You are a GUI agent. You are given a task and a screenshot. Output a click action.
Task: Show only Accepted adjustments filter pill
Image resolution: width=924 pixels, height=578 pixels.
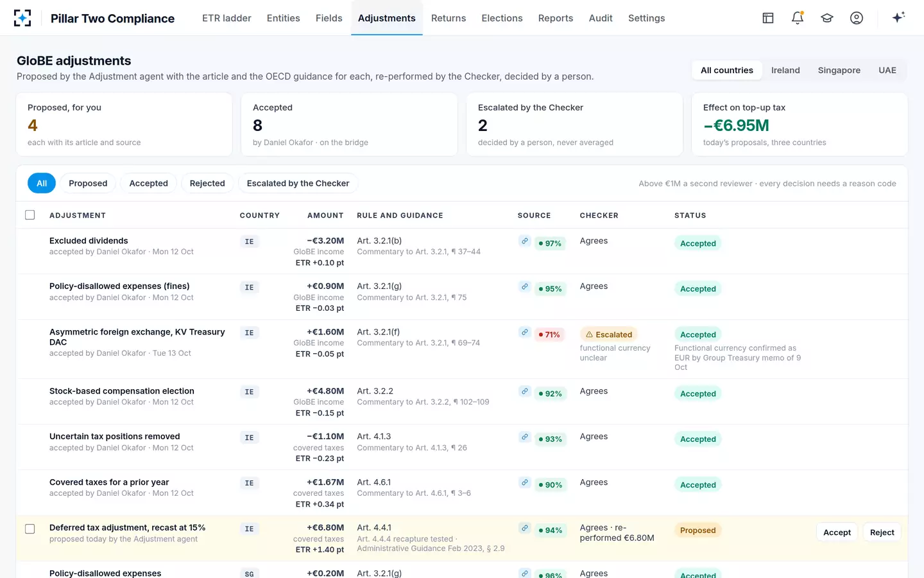tap(149, 184)
